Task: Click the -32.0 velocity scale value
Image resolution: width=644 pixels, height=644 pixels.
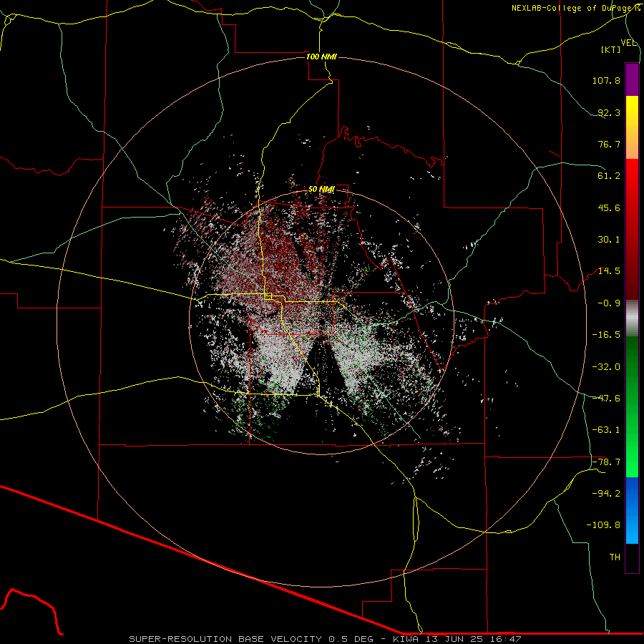Action: [606, 367]
